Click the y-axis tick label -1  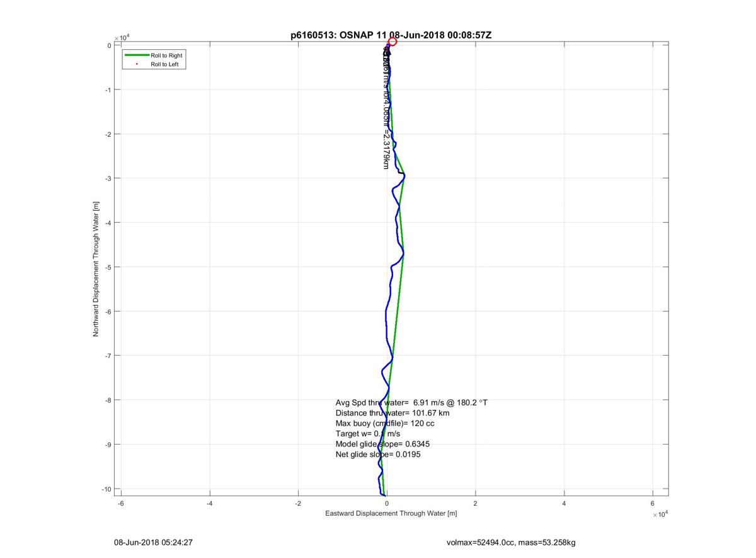(108, 90)
